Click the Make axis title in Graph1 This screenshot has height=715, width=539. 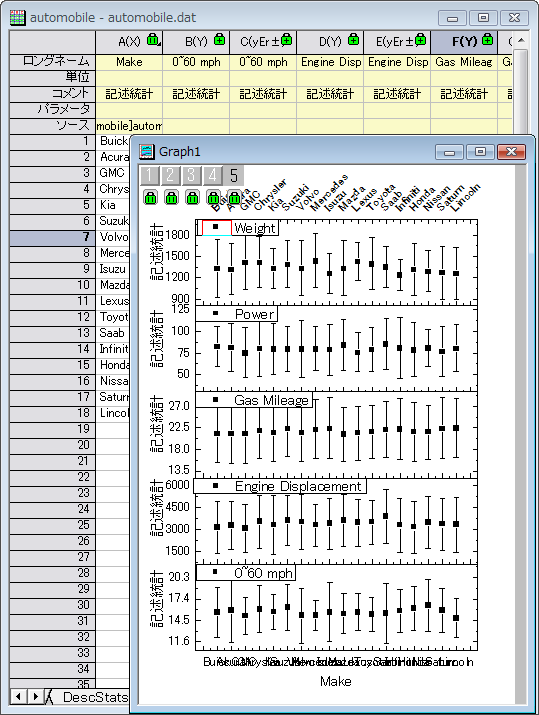[336, 681]
